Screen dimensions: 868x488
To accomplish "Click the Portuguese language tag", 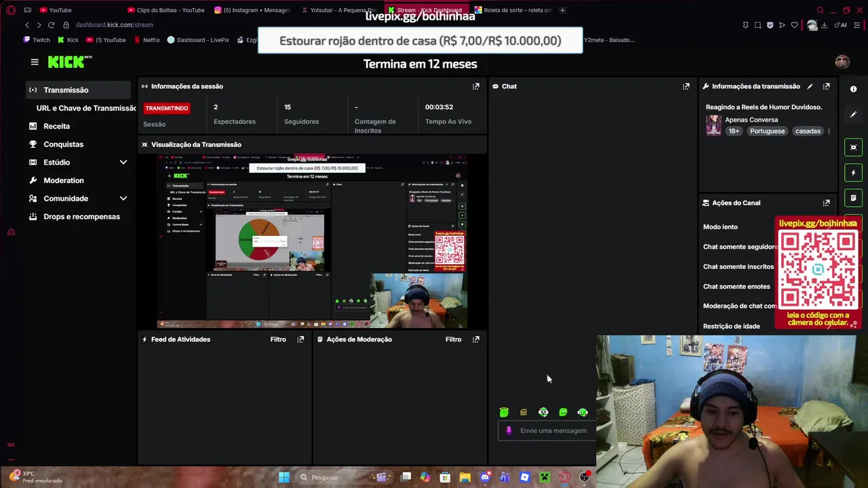I will coord(767,131).
